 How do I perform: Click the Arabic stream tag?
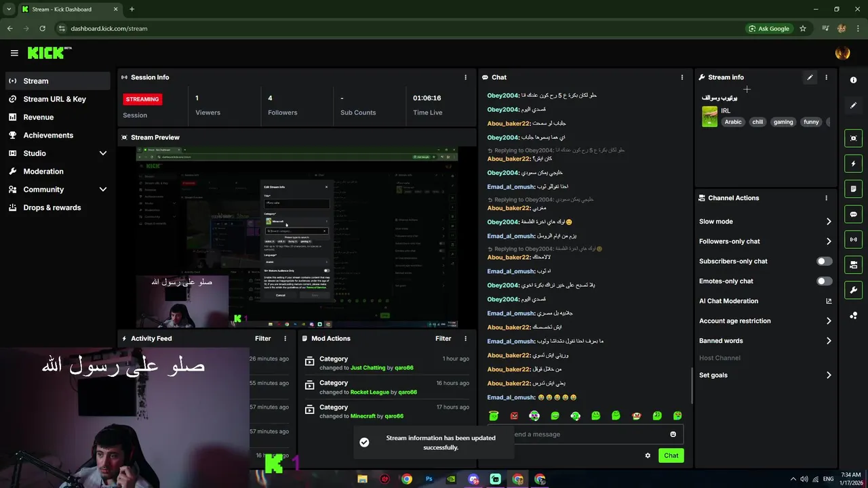pos(733,122)
